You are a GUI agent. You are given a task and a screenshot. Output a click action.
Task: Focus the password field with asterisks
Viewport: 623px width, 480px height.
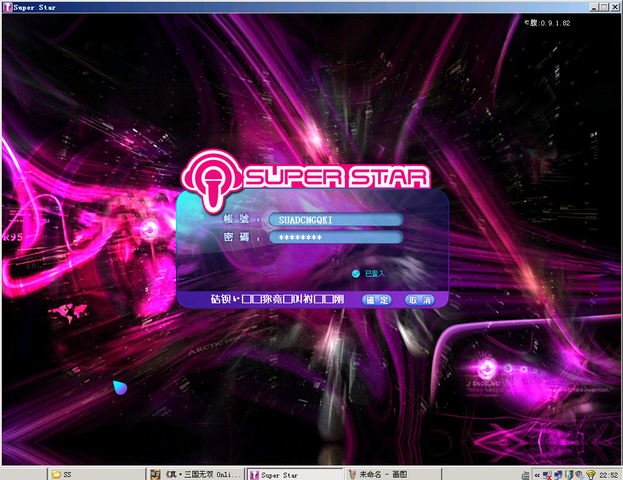pos(336,237)
